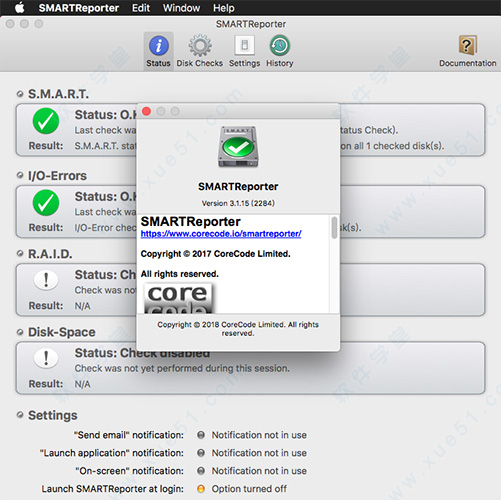
Task: Open the Disk Checks gear icon
Action: (200, 45)
